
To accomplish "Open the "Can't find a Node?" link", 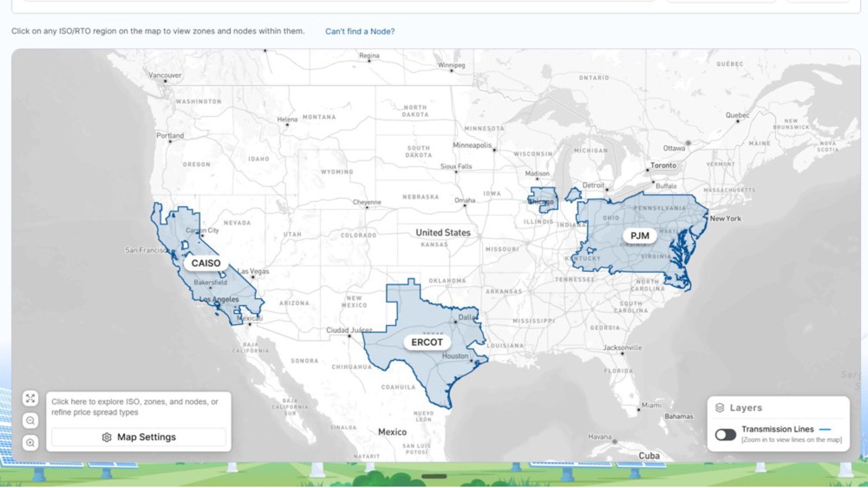I will [360, 31].
